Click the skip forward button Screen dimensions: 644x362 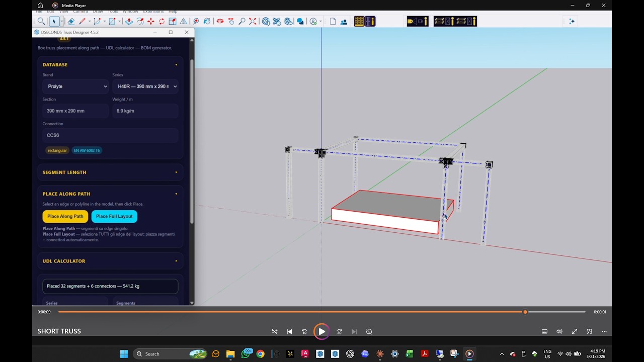tap(339, 332)
